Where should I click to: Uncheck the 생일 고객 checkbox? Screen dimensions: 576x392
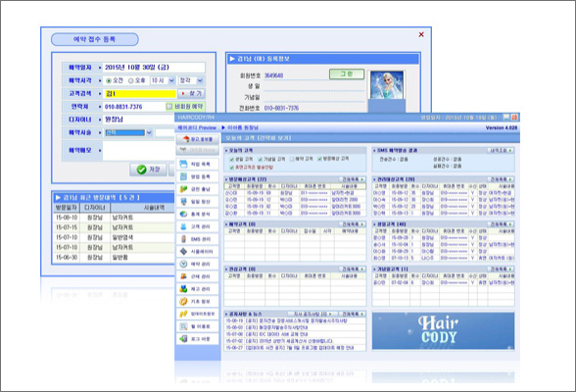(x=232, y=159)
